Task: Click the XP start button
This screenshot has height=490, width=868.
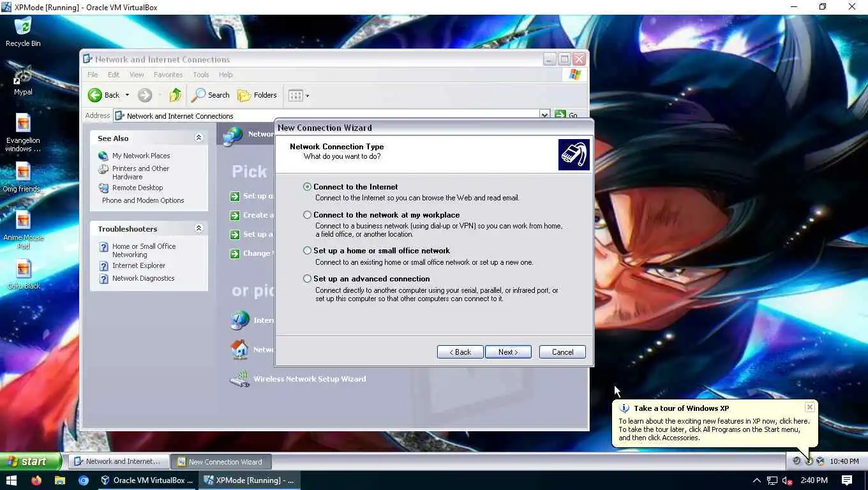Action: pos(30,461)
